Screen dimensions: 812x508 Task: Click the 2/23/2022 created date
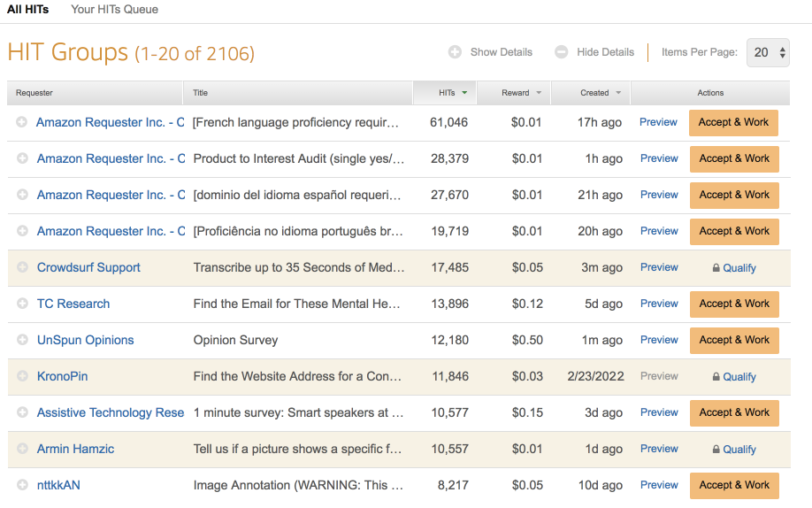point(595,376)
